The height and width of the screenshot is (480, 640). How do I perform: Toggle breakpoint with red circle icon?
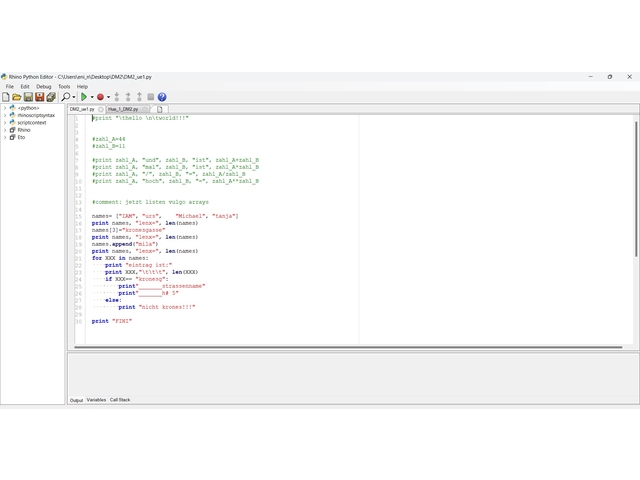pos(100,97)
